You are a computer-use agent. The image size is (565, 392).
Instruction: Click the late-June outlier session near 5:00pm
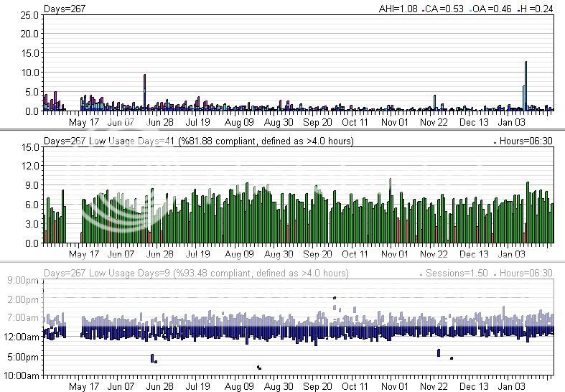(152, 358)
